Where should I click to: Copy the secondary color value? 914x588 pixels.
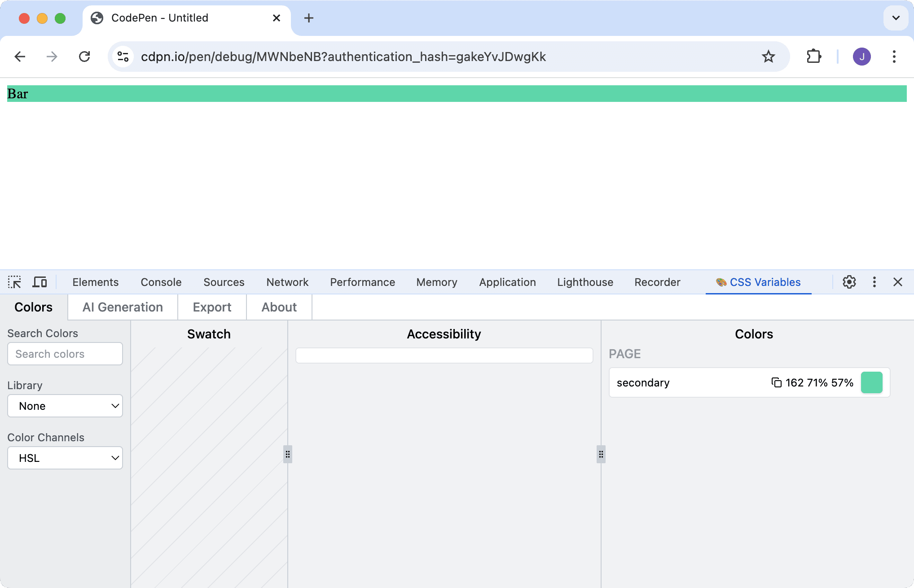776,382
